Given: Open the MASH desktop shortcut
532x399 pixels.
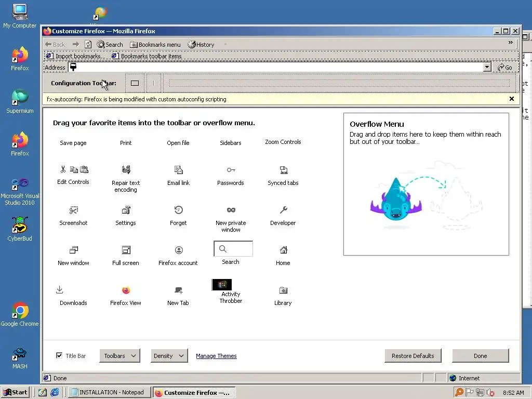Looking at the screenshot, I should (20, 358).
